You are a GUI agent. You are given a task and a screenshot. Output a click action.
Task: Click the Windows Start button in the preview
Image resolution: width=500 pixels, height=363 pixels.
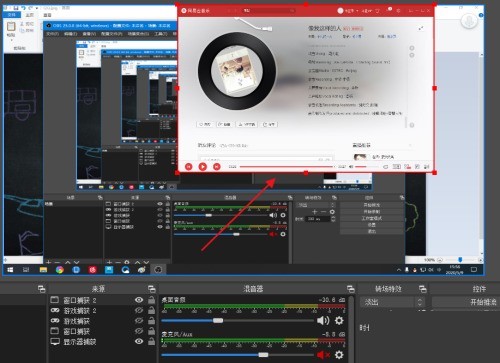(x=10, y=270)
